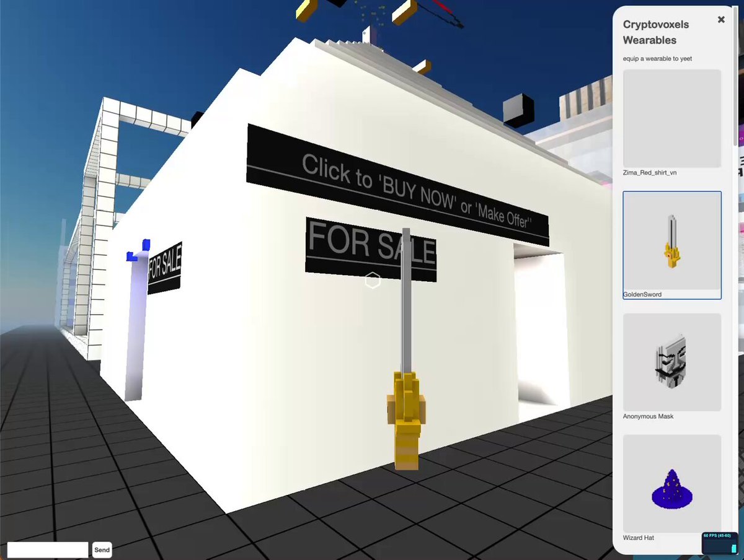Choose the Anonymous Mask wearable
The width and height of the screenshot is (744, 560).
[x=672, y=362]
